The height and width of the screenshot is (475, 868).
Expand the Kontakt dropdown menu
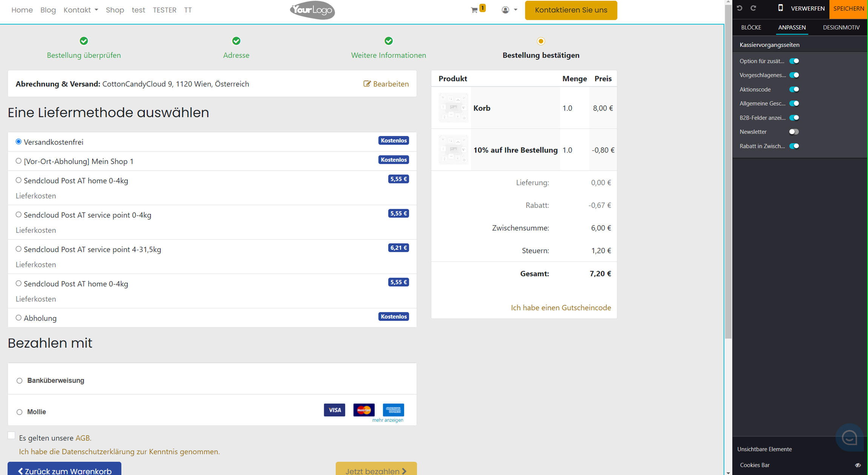tap(81, 10)
